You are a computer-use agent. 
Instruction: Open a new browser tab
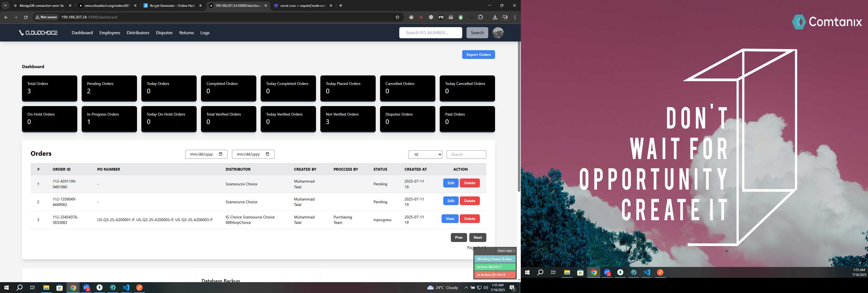pos(341,5)
